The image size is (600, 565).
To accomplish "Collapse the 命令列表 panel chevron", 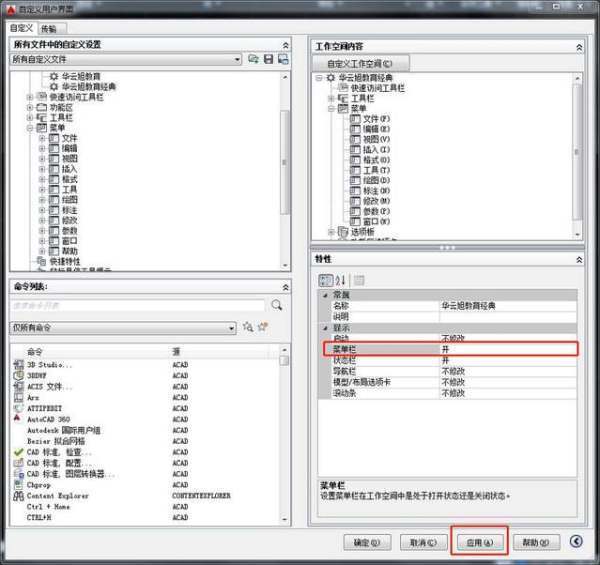I will 285,287.
